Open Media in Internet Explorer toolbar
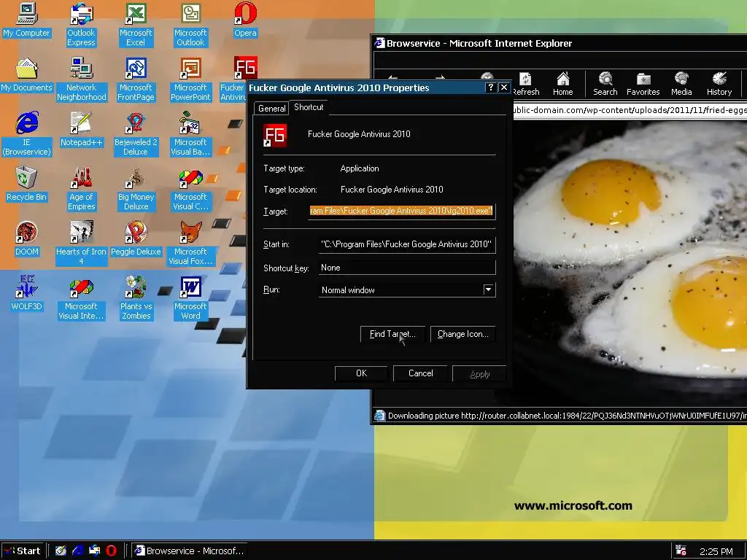 681,84
